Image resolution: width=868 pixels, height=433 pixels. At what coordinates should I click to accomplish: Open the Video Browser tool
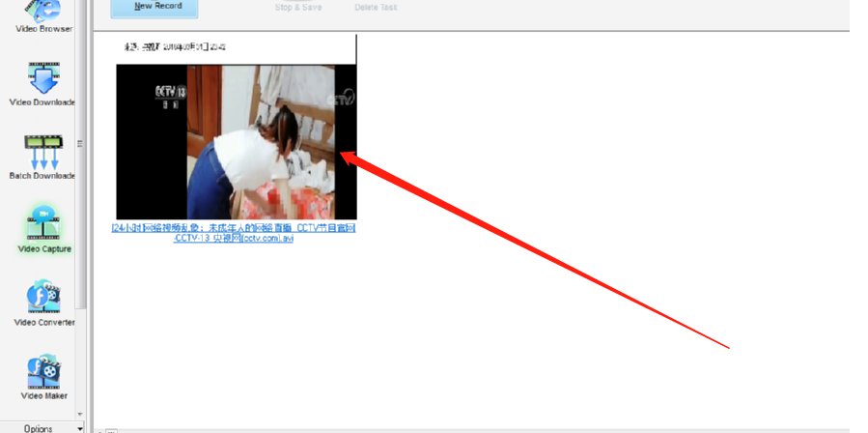(43, 16)
